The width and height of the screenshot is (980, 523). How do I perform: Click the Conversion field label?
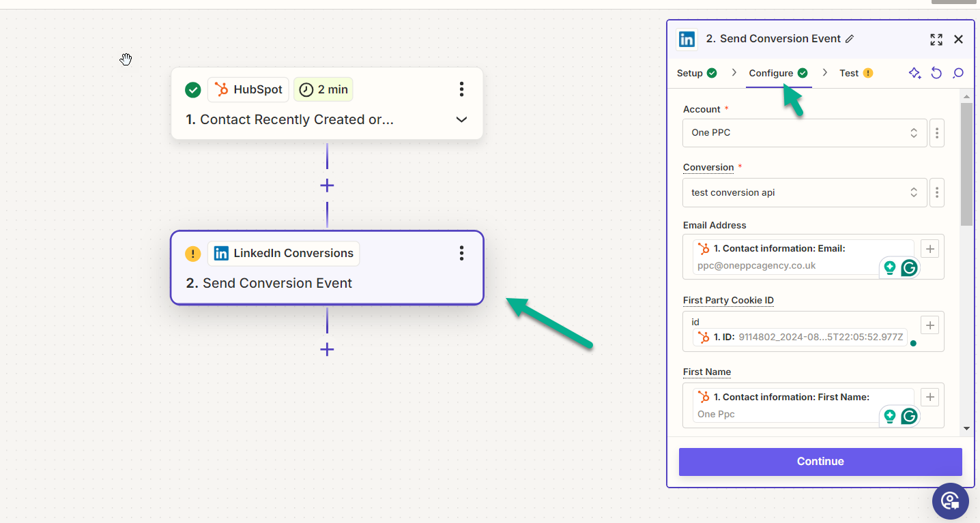pyautogui.click(x=708, y=167)
